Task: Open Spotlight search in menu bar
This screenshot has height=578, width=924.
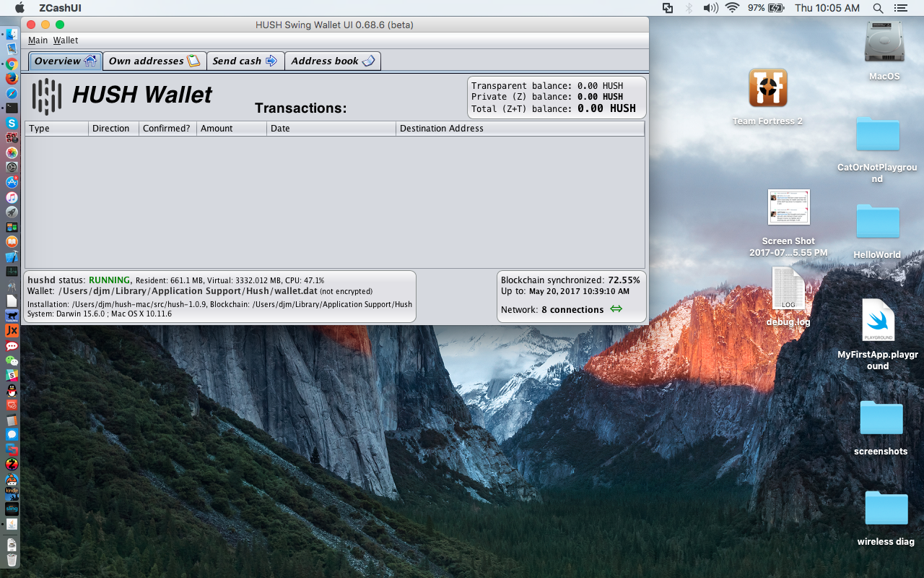Action: [878, 8]
